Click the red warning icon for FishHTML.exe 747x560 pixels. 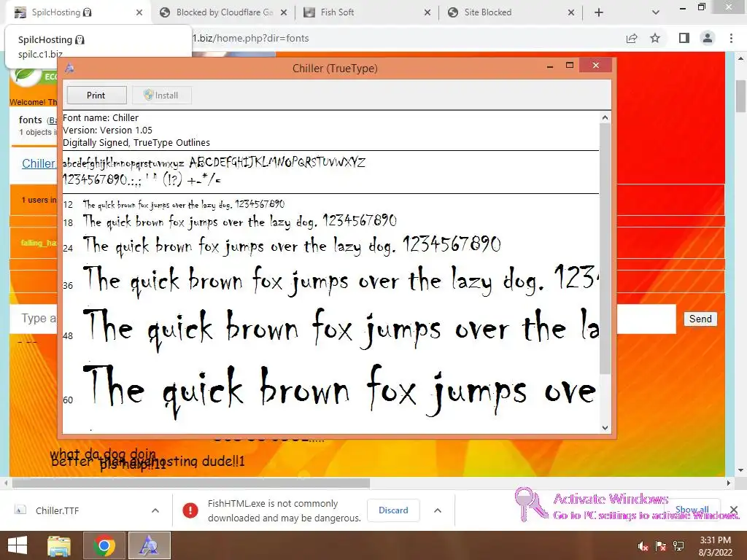point(190,510)
